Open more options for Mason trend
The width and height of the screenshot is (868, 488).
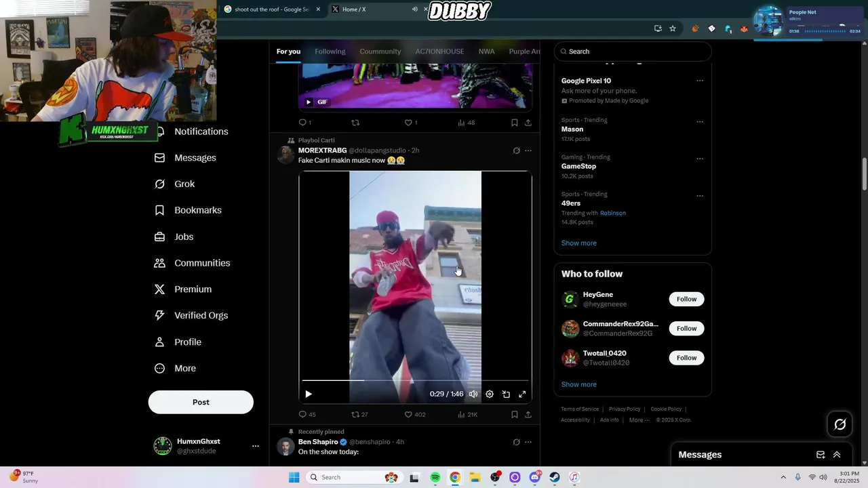(x=700, y=122)
